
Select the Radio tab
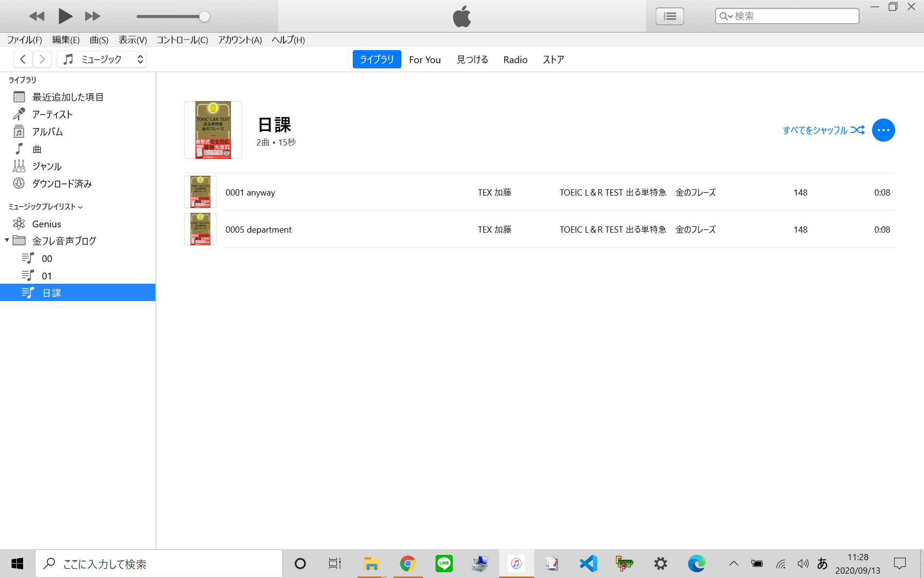click(x=515, y=59)
